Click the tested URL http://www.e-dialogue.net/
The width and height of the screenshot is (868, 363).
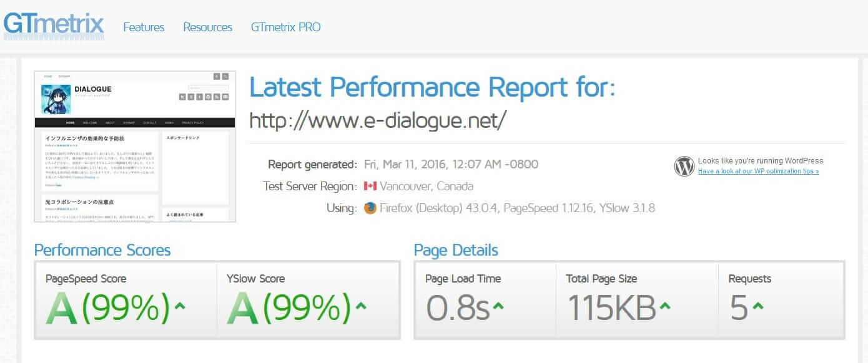(378, 120)
